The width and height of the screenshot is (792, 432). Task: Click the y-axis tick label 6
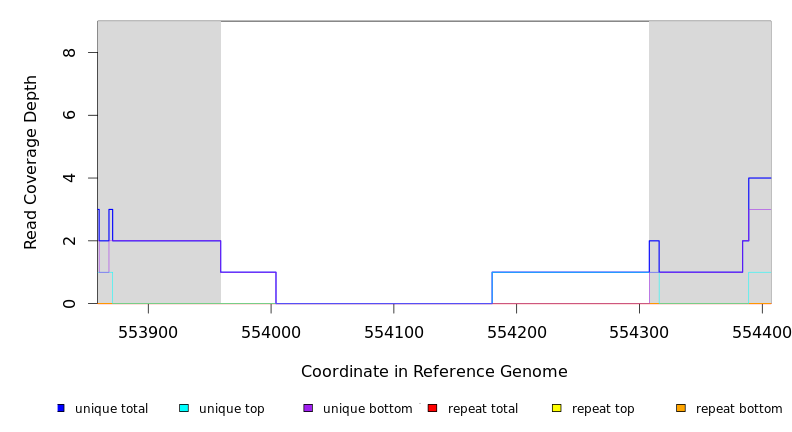(x=69, y=115)
